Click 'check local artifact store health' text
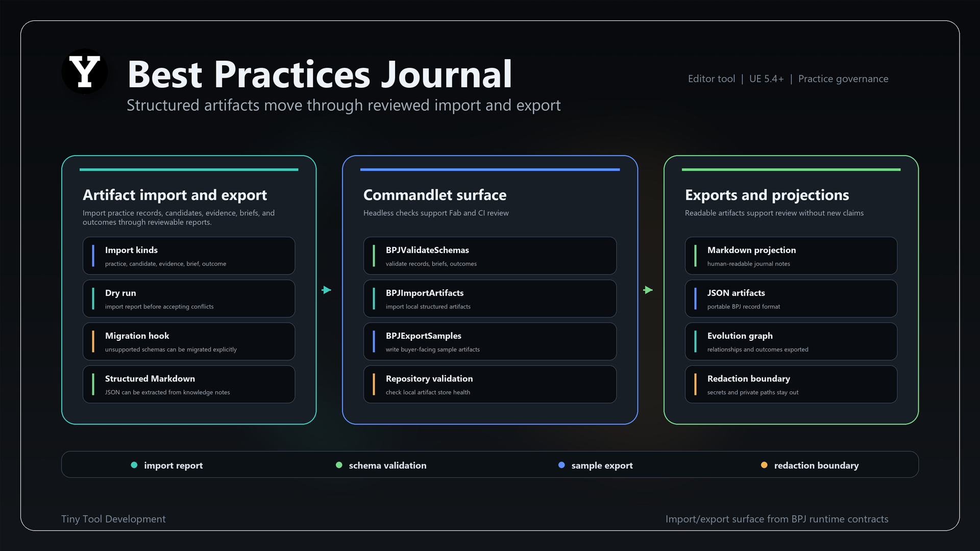 pyautogui.click(x=428, y=392)
